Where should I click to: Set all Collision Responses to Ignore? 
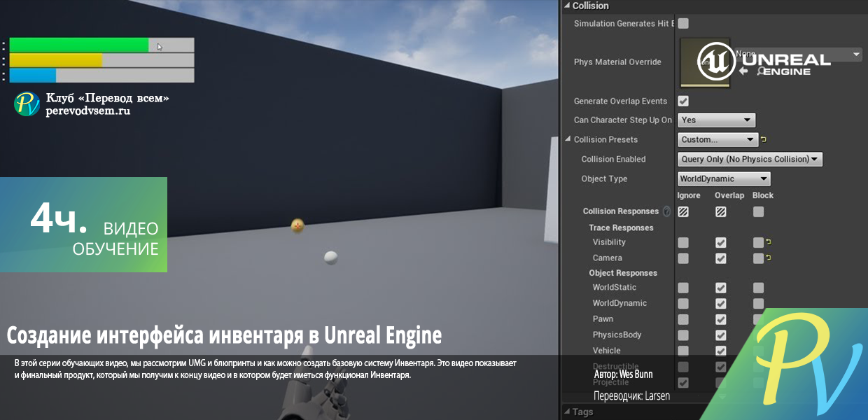pos(683,211)
